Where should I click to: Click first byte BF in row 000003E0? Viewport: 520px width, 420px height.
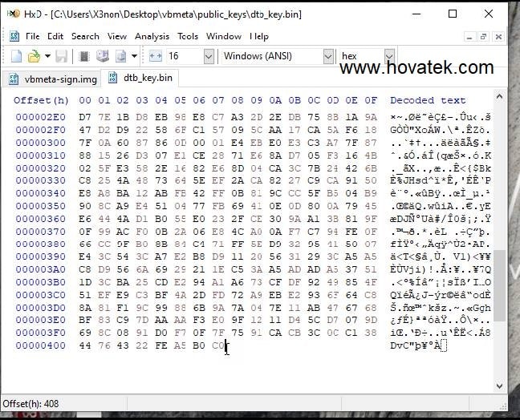pyautogui.click(x=85, y=320)
